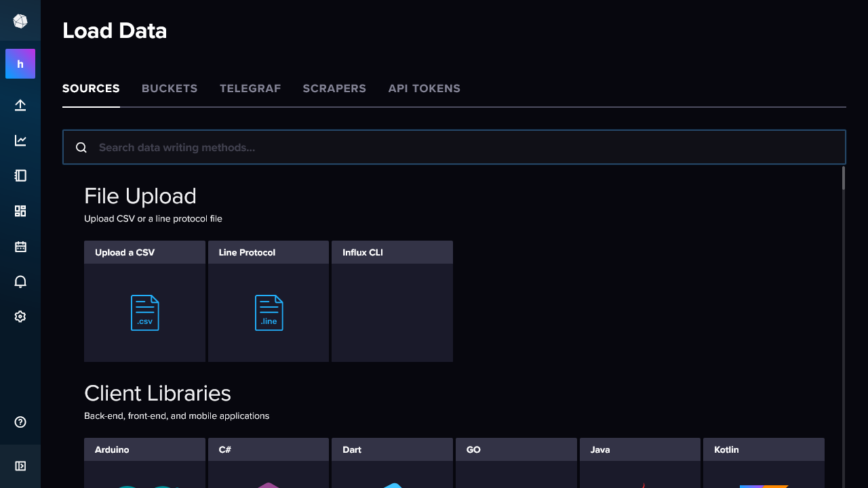This screenshot has width=868, height=488.
Task: Open Help question mark icon
Action: 20,422
